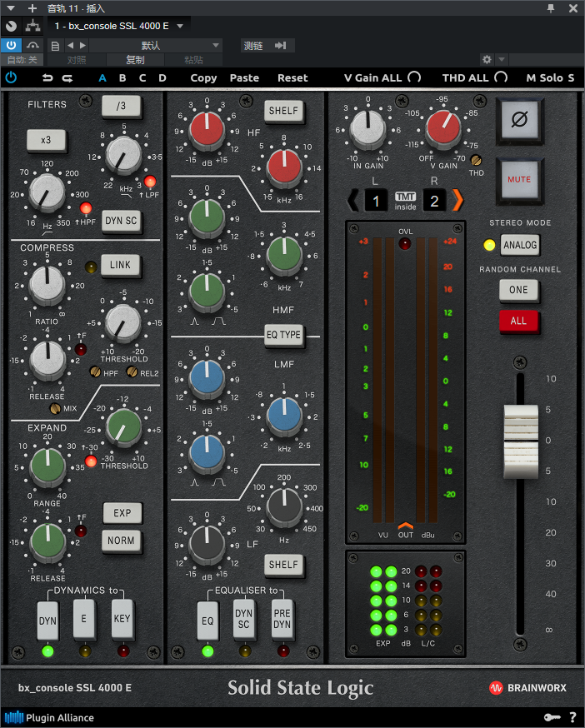Viewport: 585px width, 728px height.
Task: Select settings slot B
Action: [x=122, y=78]
